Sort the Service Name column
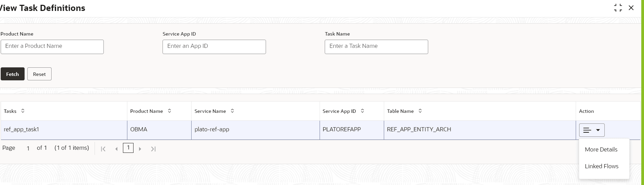Image resolution: width=644 pixels, height=185 pixels. click(232, 111)
